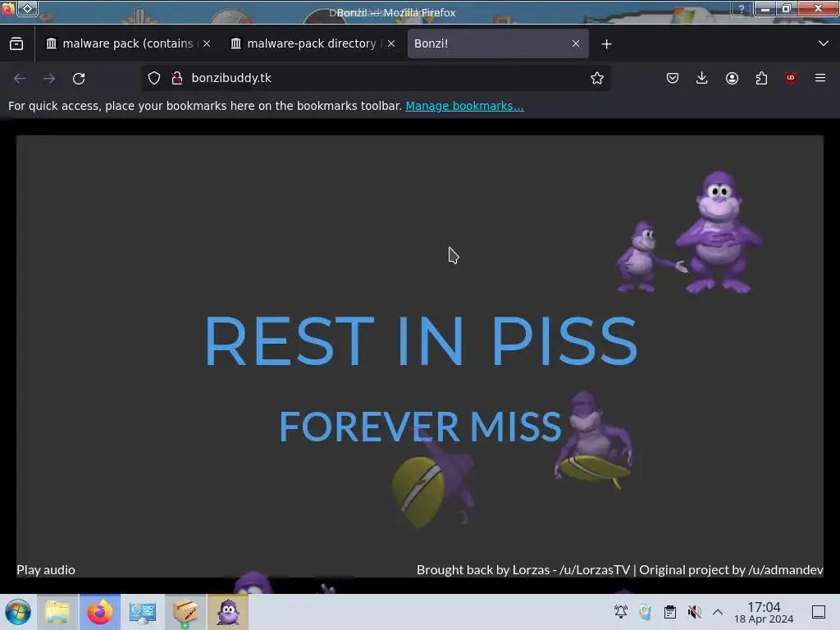Click the REST IN PISS heading
Image resolution: width=840 pixels, height=630 pixels.
pyautogui.click(x=421, y=340)
